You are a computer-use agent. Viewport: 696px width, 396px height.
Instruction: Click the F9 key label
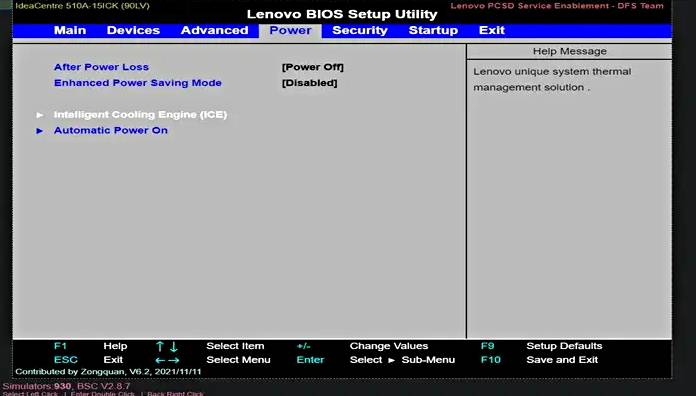(x=487, y=346)
